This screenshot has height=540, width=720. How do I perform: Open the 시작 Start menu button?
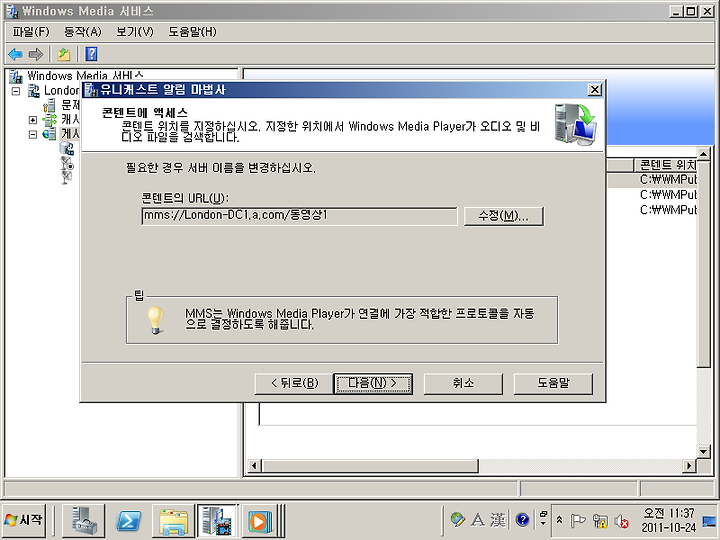coord(24,520)
